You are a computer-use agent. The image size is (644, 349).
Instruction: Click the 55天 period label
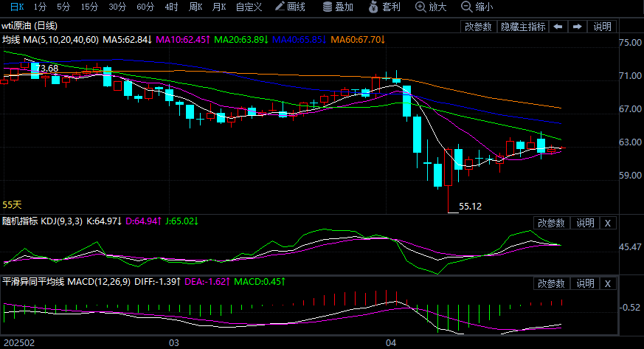pyautogui.click(x=12, y=204)
